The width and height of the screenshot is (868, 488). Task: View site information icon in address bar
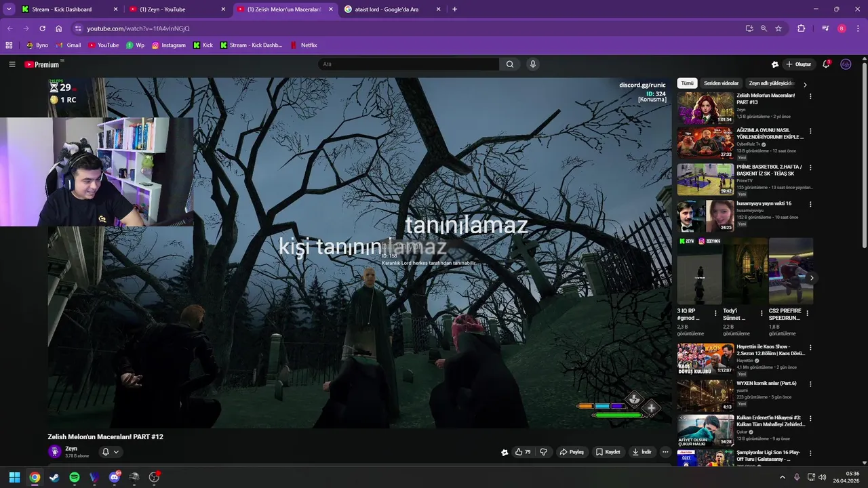(x=78, y=28)
